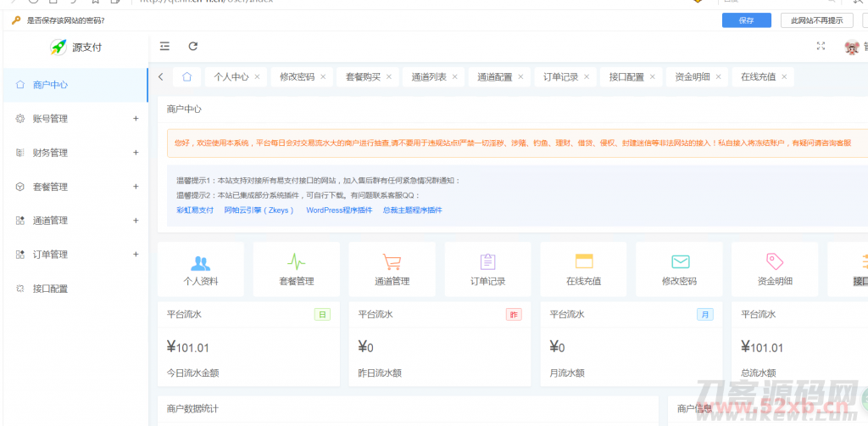Open the 彩虹易支付 plugin link
The image size is (868, 426).
(195, 210)
